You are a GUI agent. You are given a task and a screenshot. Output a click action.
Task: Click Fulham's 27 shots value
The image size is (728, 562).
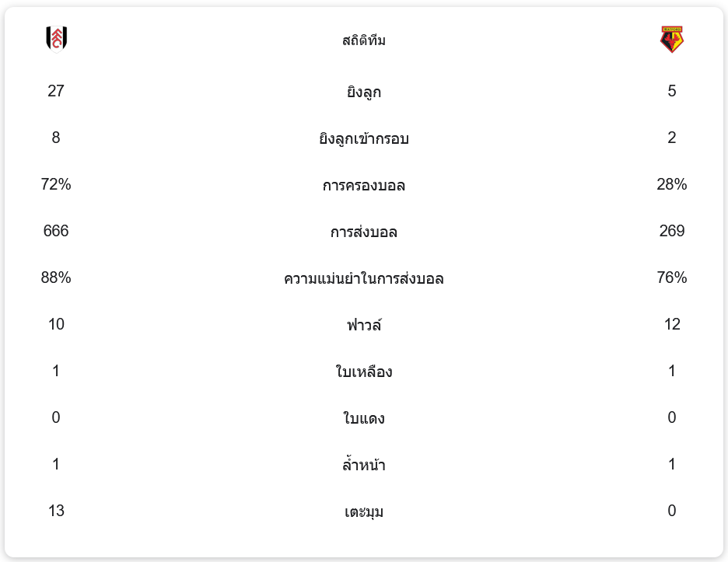(56, 91)
